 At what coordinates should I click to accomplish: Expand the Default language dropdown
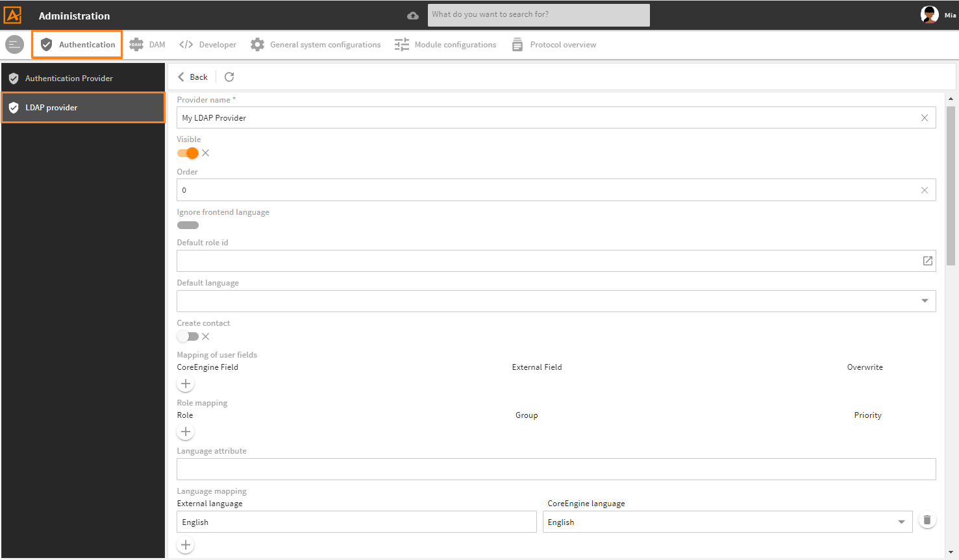[925, 301]
